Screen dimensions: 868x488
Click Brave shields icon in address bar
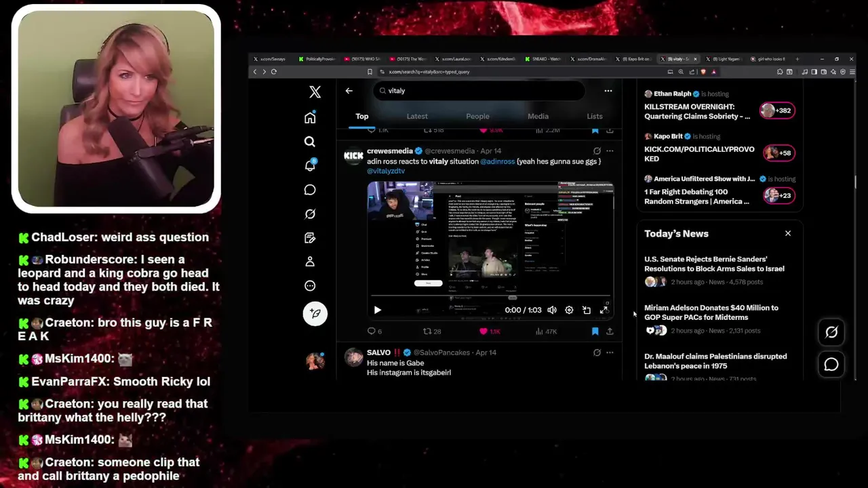[x=703, y=72]
